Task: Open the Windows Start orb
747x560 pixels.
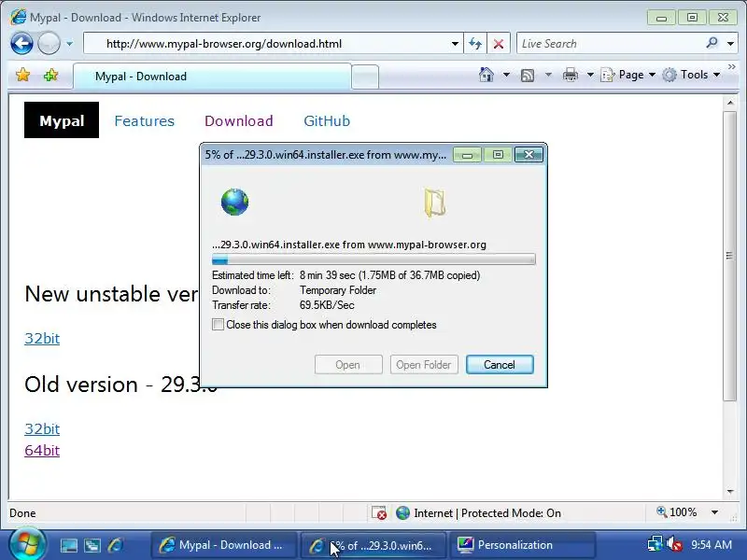Action: coord(27,544)
